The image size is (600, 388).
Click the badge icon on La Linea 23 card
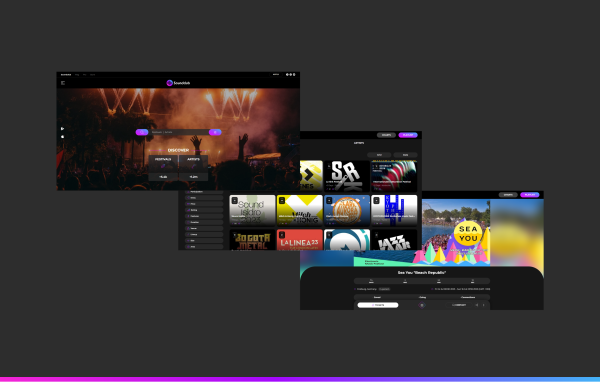pos(282,235)
